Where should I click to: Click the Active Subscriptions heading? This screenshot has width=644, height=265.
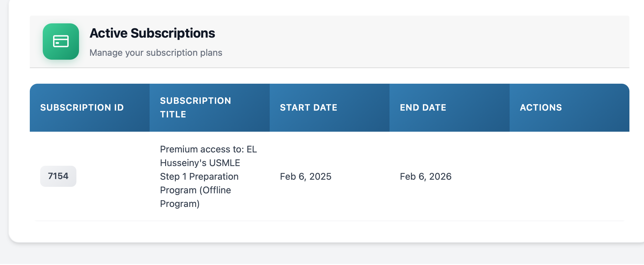(x=152, y=33)
